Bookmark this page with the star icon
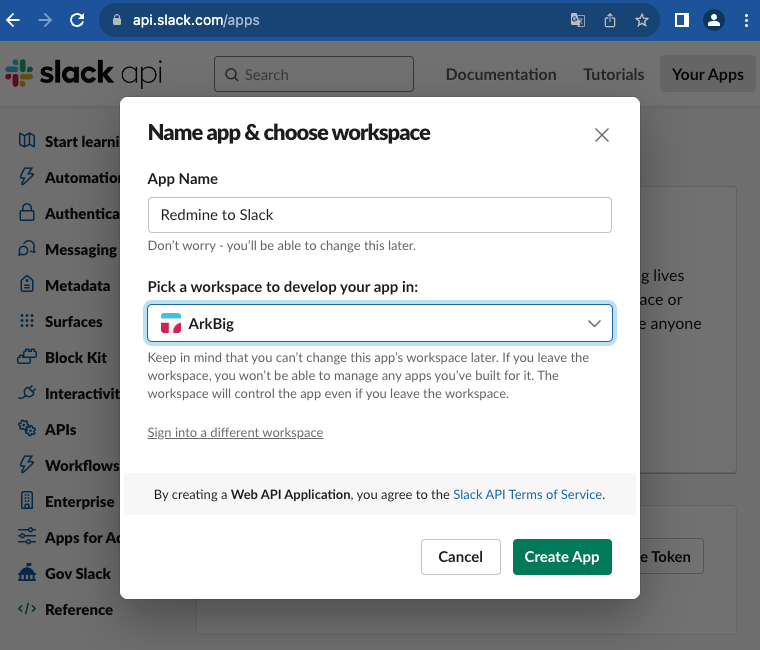760x650 pixels. 642,20
